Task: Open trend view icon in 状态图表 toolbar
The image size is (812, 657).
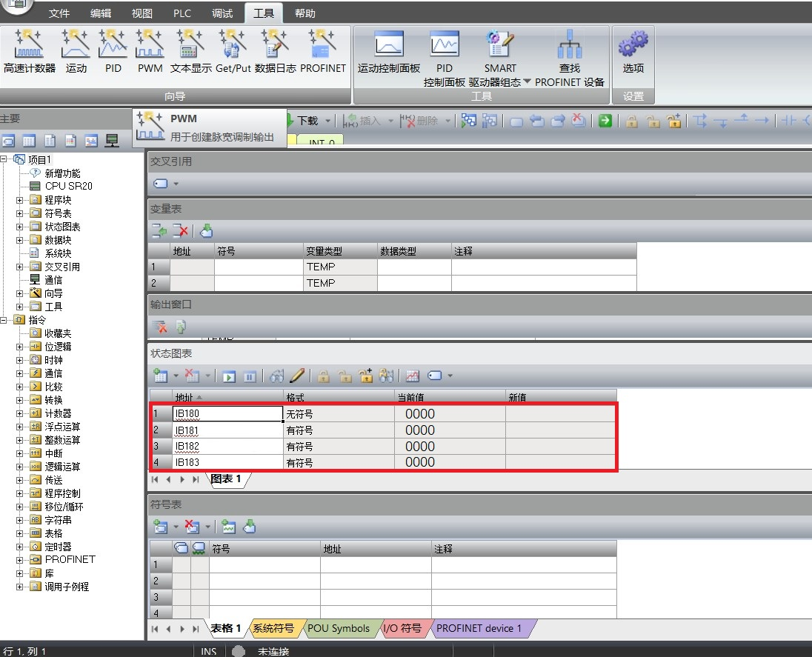Action: coord(412,376)
